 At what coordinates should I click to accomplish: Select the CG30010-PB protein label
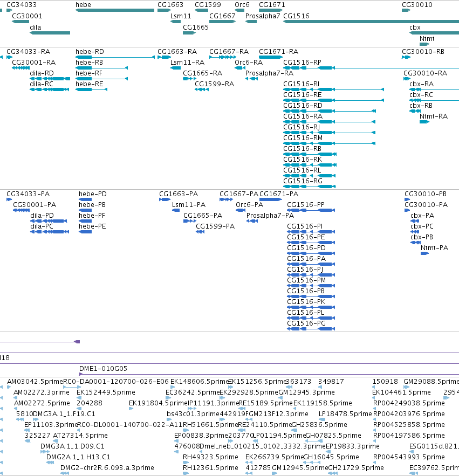point(426,194)
